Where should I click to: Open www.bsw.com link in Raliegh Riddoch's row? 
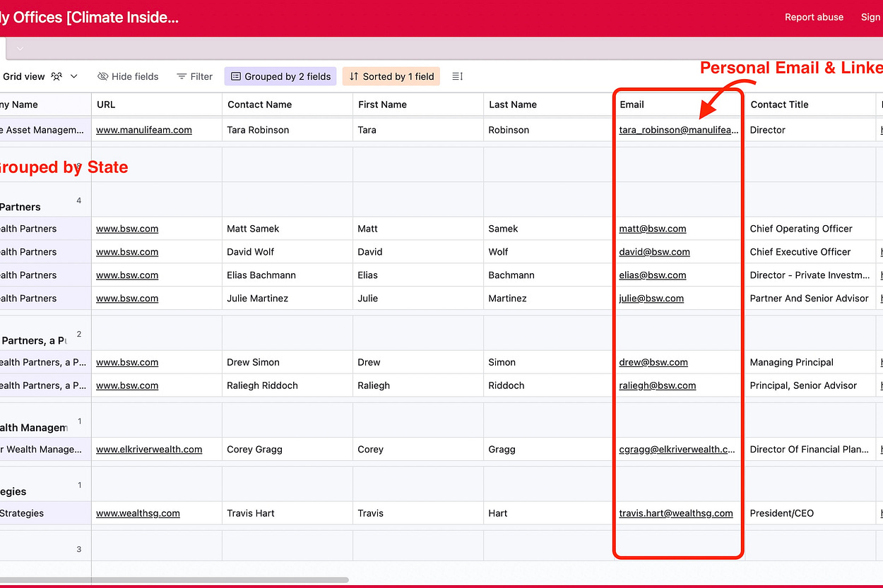127,385
